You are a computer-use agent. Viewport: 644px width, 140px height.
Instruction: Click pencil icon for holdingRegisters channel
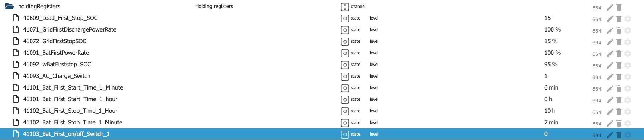coord(610,7)
